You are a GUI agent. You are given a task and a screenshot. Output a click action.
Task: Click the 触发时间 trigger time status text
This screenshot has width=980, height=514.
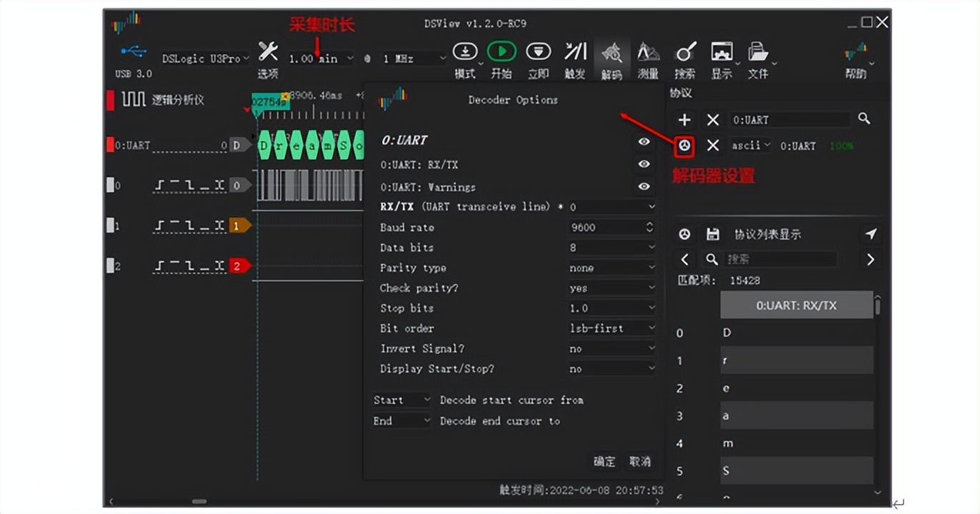coord(581,490)
